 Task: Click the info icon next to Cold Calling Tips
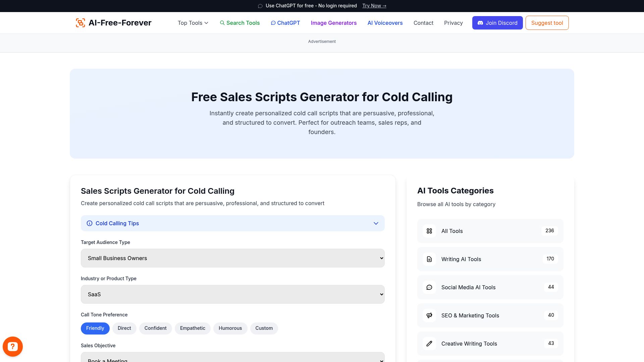point(89,223)
